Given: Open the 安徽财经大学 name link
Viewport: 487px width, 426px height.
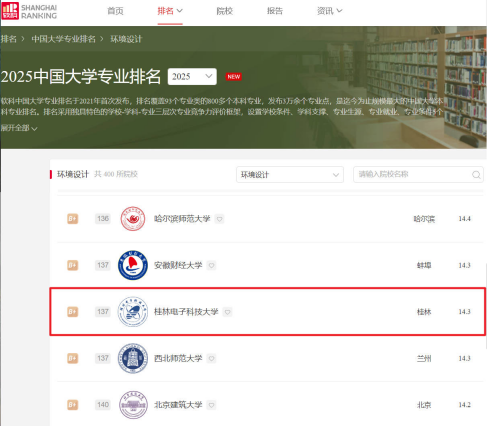Looking at the screenshot, I should click(178, 265).
